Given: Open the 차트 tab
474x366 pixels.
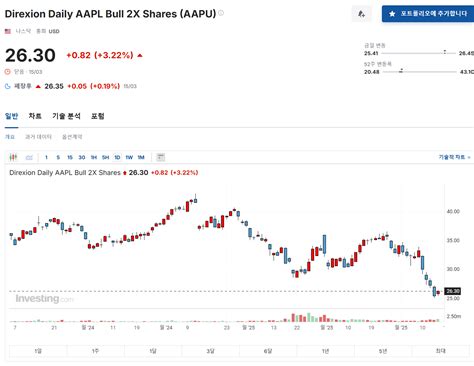Looking at the screenshot, I should pyautogui.click(x=35, y=116).
